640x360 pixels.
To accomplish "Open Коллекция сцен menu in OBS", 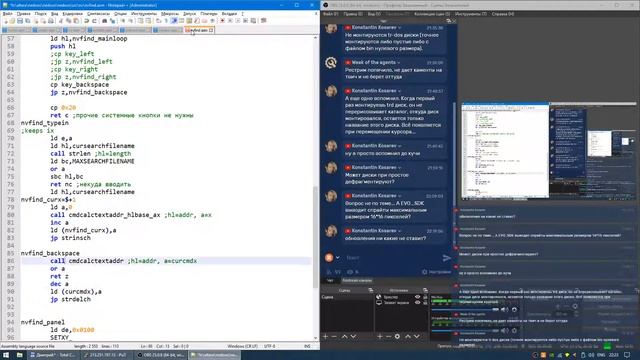I will point(432,14).
